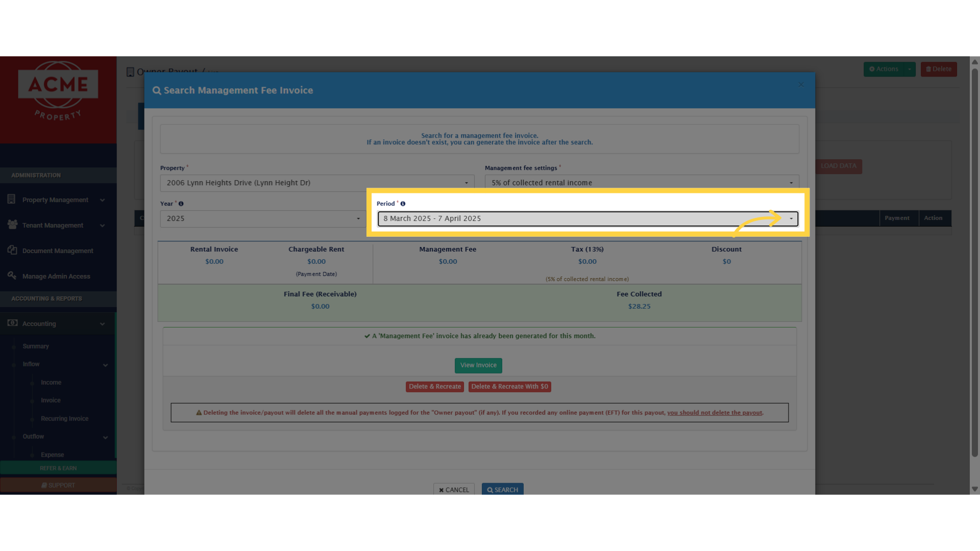Open Invoice under Inflow

[51, 400]
